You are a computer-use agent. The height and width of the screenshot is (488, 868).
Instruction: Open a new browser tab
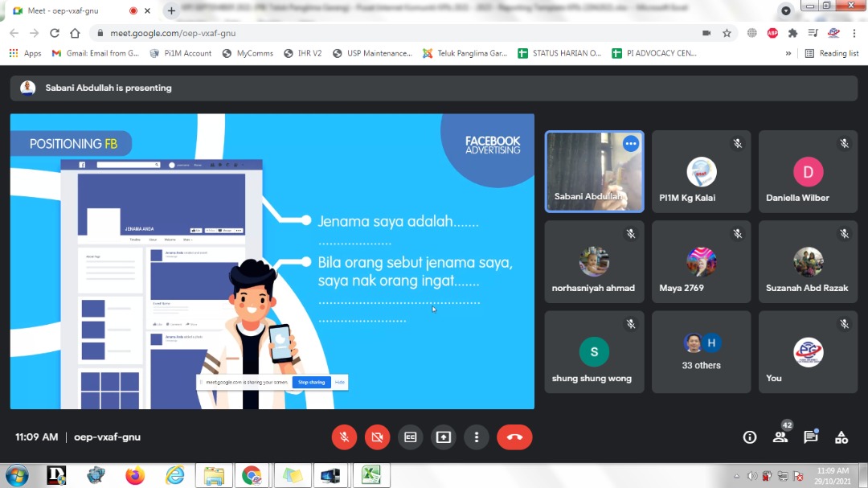171,10
